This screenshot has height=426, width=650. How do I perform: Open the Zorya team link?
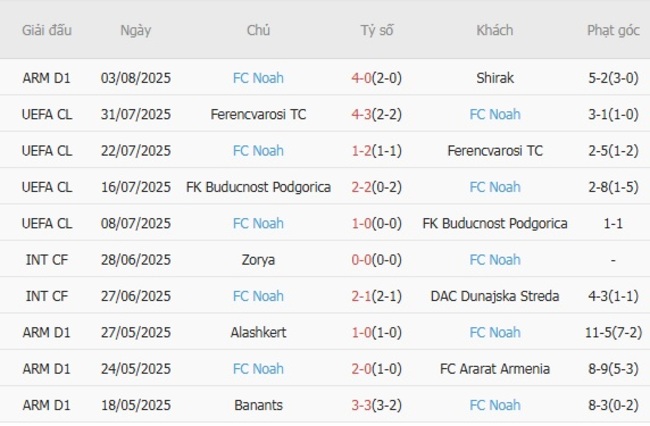tap(258, 260)
